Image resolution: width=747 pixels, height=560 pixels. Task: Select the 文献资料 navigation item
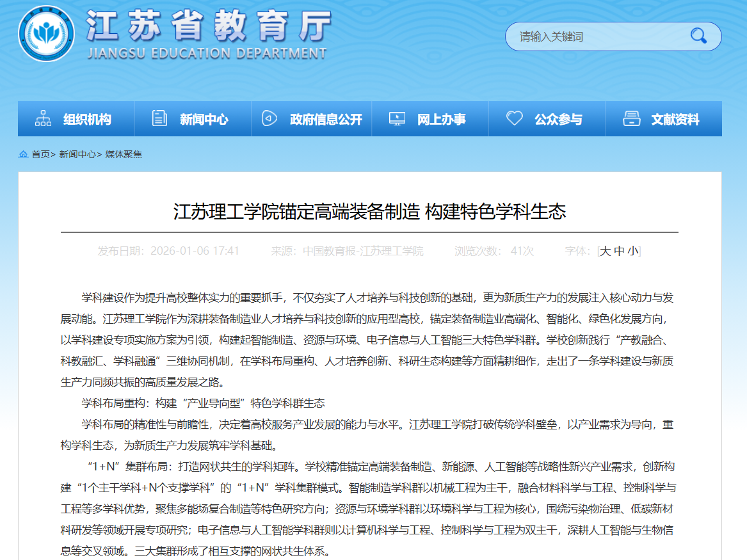coord(675,119)
